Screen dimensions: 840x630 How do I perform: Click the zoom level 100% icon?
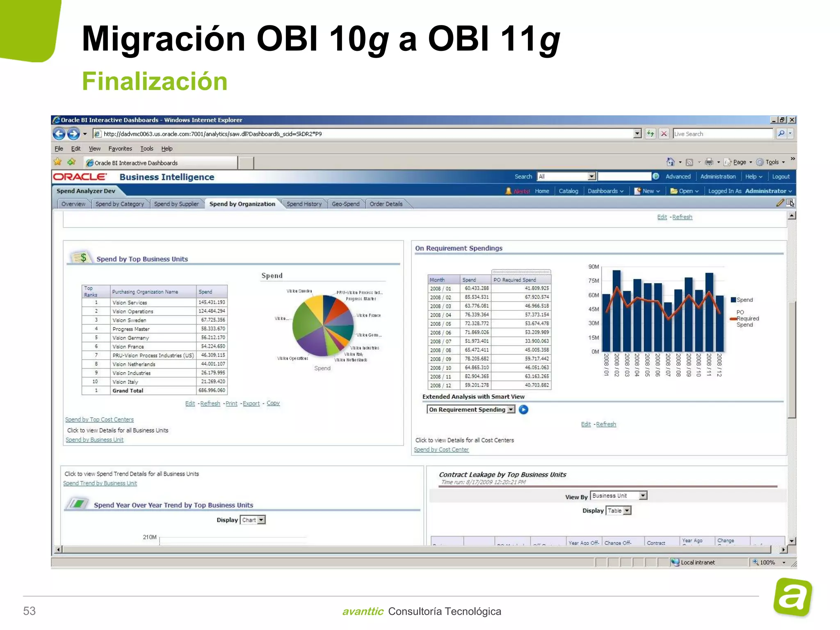point(755,562)
